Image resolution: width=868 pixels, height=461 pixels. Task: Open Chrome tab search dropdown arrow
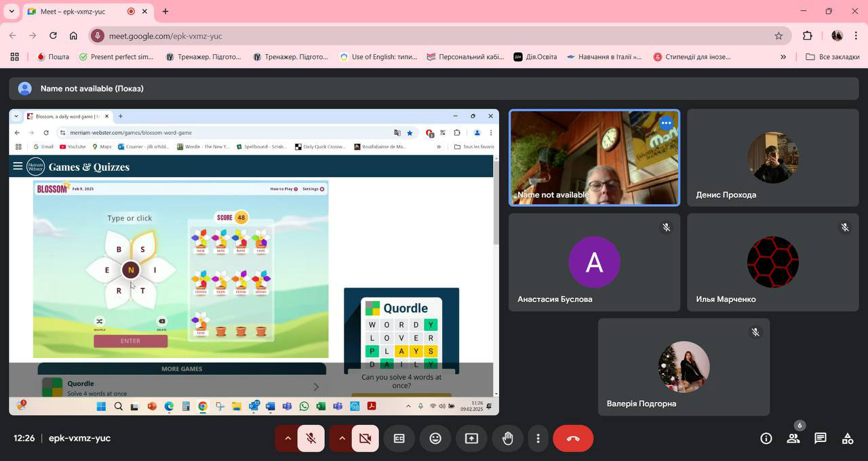pyautogui.click(x=11, y=11)
